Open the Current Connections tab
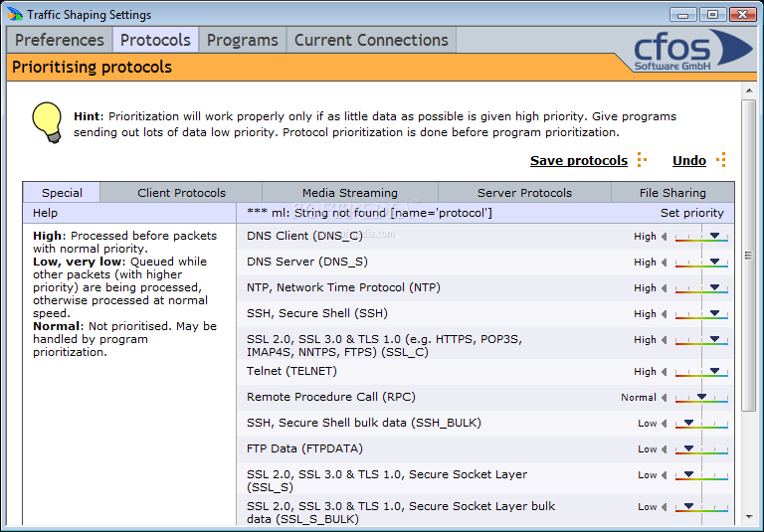Image resolution: width=764 pixels, height=532 pixels. tap(371, 40)
